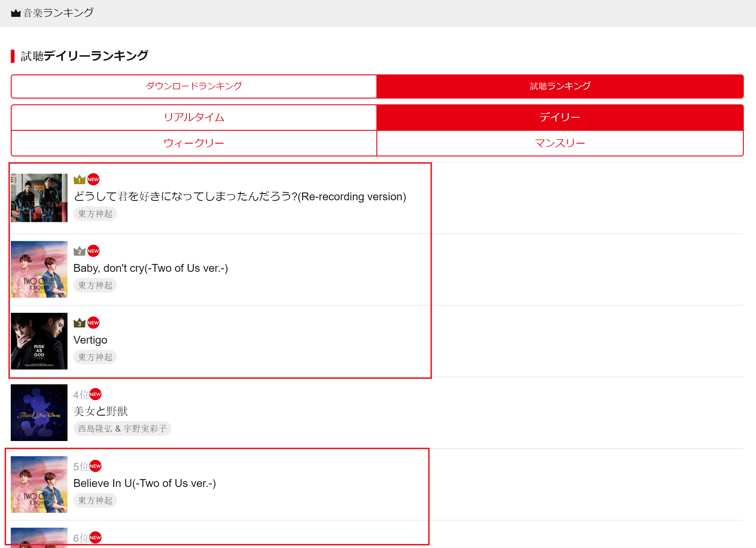Click the 東方神起 artist tag under Vertigo

pyautogui.click(x=95, y=357)
